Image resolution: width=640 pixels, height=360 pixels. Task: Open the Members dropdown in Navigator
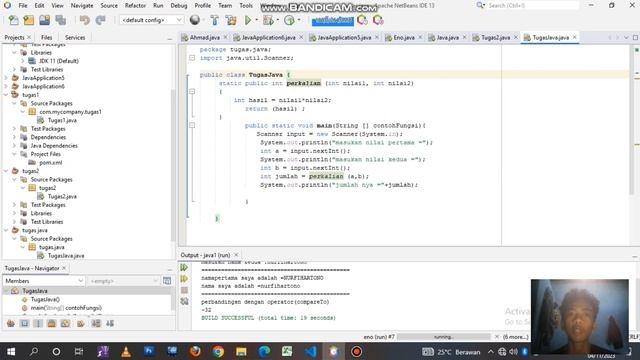coord(43,281)
